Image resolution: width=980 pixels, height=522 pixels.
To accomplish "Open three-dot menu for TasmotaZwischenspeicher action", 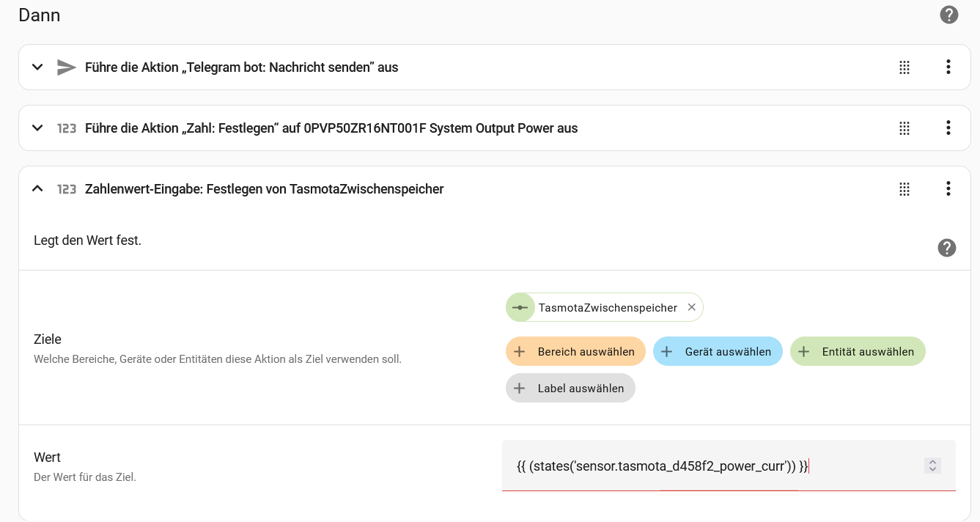I will click(948, 189).
